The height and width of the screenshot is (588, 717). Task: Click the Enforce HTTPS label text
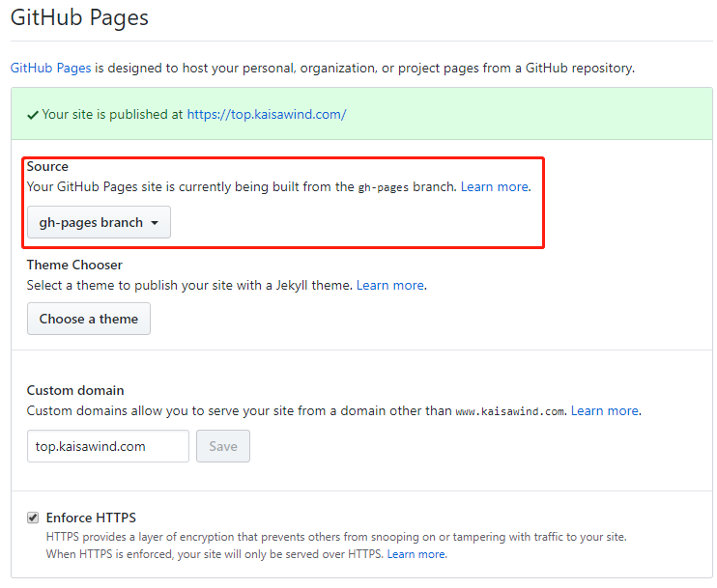pyautogui.click(x=91, y=518)
